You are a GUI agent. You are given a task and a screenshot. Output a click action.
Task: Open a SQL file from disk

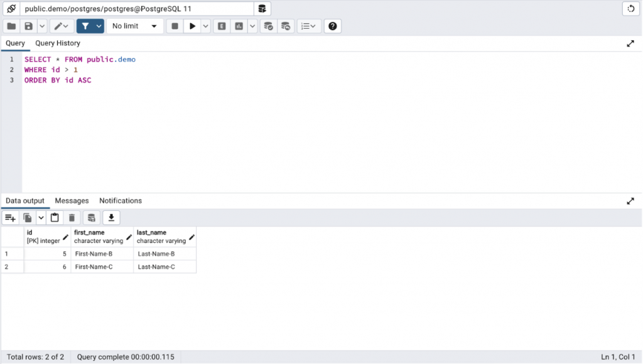click(11, 26)
